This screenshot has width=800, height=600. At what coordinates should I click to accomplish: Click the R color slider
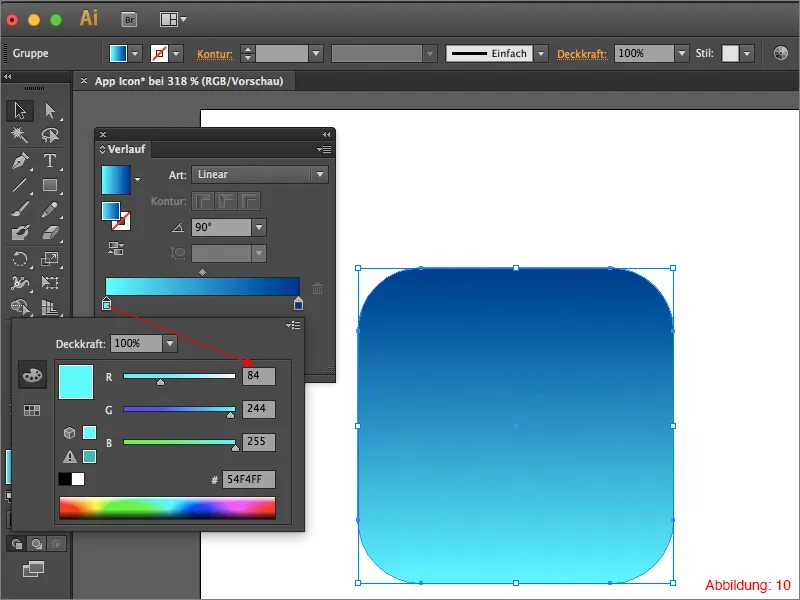(179, 377)
